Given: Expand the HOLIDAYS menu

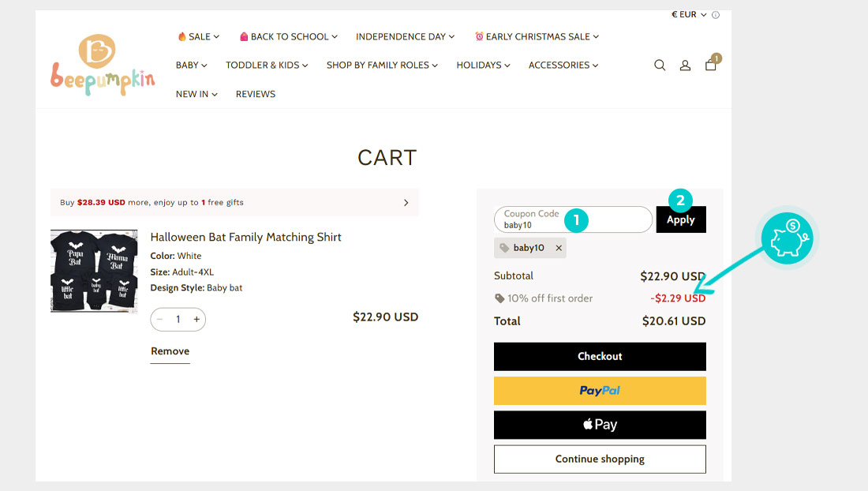Looking at the screenshot, I should click(483, 66).
